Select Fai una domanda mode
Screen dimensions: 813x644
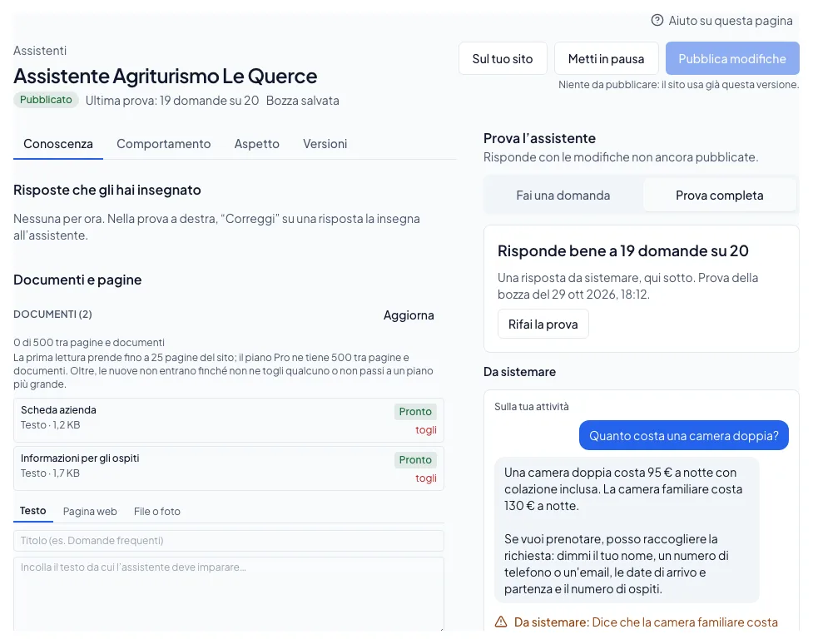(x=563, y=196)
